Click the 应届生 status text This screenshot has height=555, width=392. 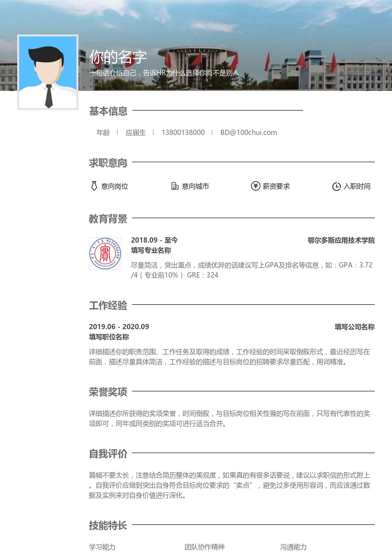(135, 133)
